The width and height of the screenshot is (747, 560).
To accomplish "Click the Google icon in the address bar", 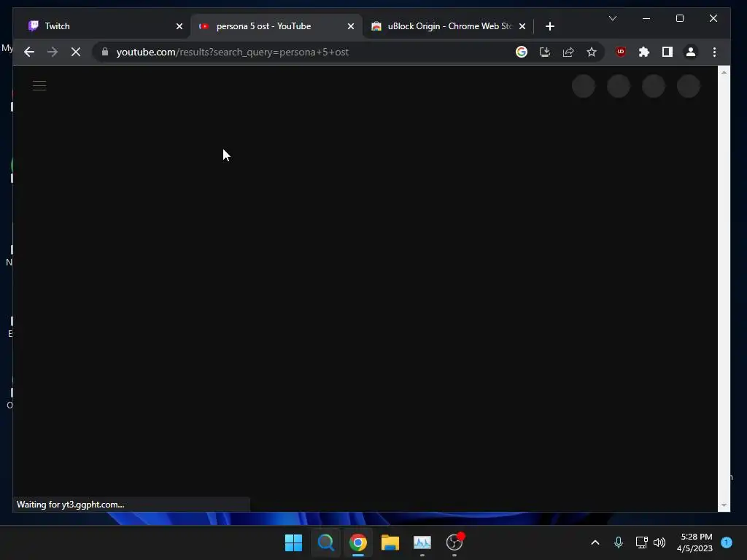I will [521, 52].
